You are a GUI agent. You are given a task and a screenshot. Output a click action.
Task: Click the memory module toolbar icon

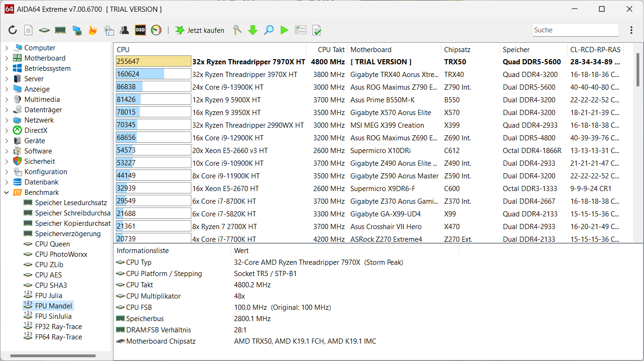tap(60, 30)
